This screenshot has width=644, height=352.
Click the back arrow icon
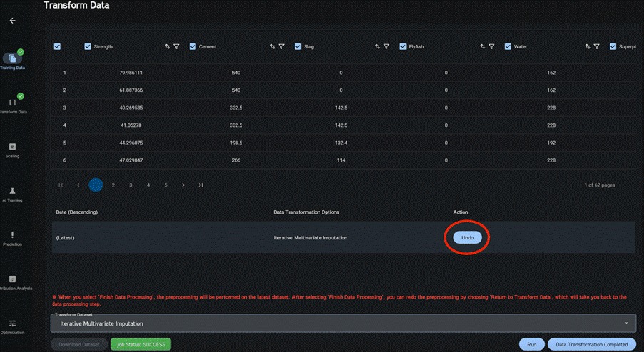pos(12,21)
